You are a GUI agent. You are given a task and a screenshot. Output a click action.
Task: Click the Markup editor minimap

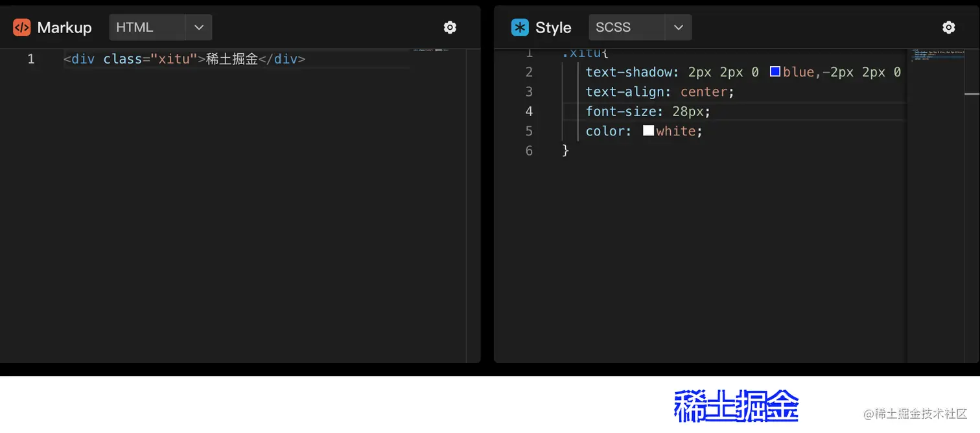[x=431, y=50]
